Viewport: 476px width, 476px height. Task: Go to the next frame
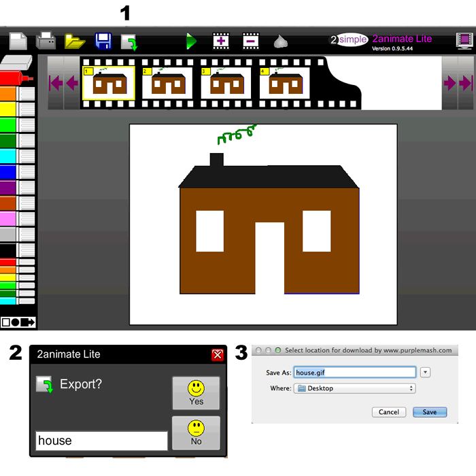449,83
